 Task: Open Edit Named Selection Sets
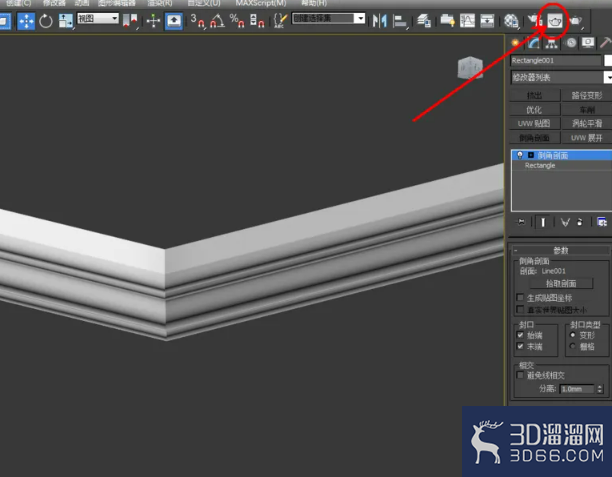click(x=280, y=21)
